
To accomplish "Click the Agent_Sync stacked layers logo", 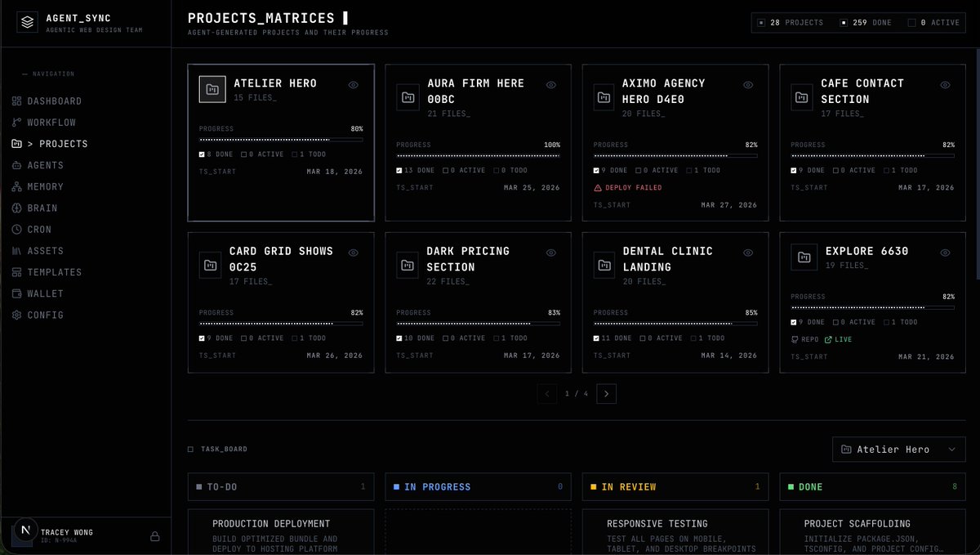I will [x=28, y=23].
